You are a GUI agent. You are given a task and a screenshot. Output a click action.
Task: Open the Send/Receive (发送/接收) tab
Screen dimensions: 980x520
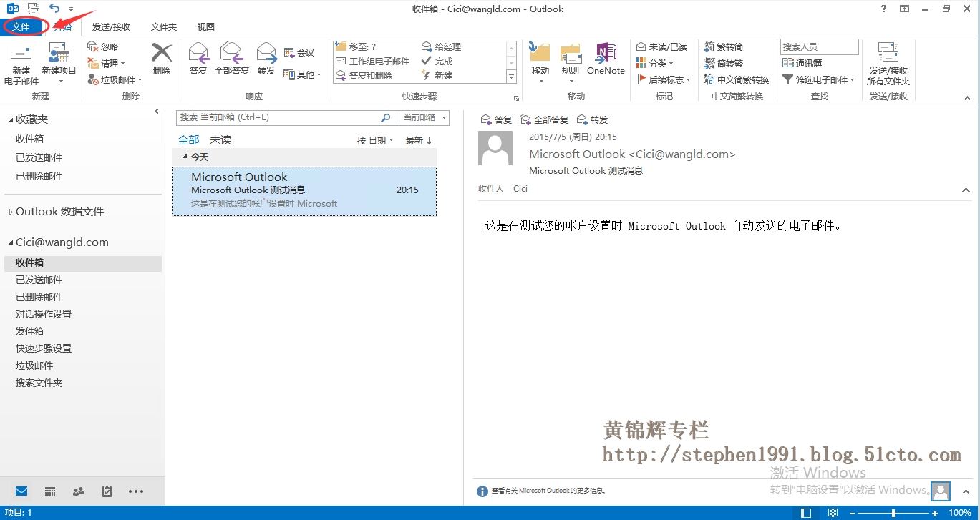tap(111, 26)
